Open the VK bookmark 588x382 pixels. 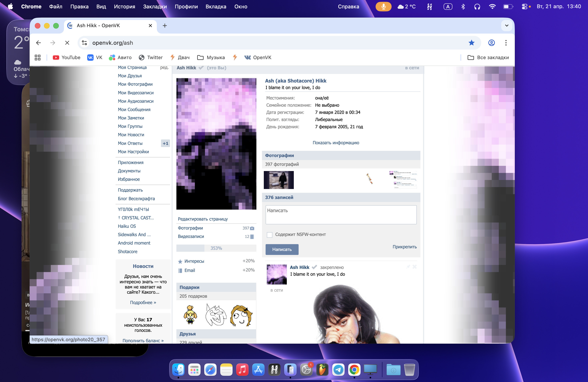(95, 58)
